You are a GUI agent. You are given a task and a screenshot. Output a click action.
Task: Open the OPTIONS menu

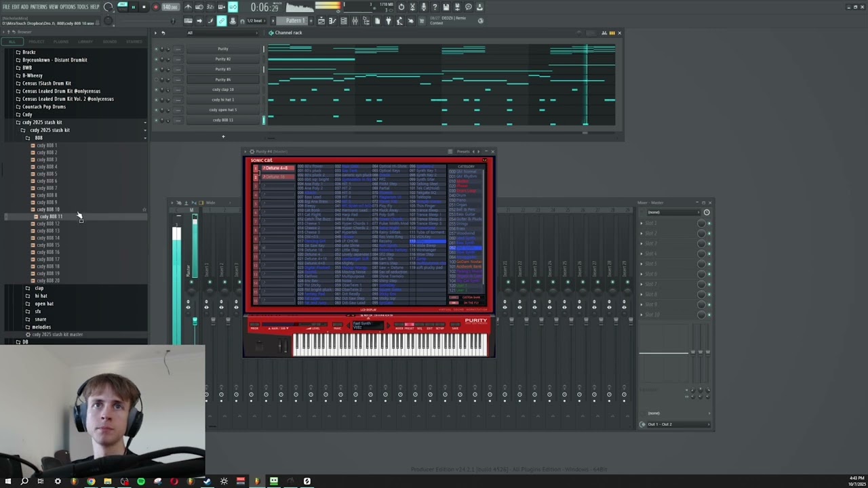[68, 7]
